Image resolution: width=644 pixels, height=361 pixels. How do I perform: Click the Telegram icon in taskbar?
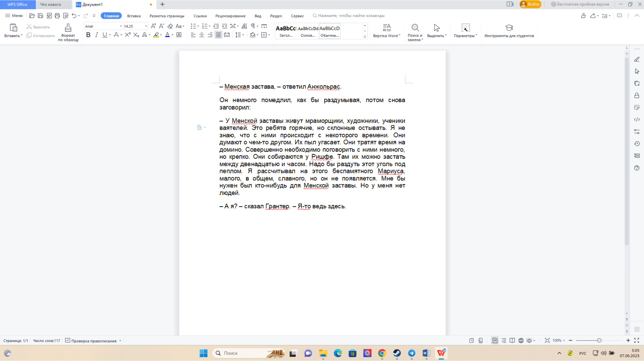click(411, 353)
